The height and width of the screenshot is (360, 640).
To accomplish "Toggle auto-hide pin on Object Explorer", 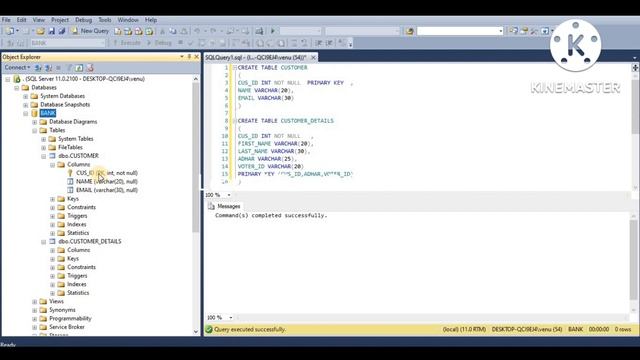I will click(189, 57).
